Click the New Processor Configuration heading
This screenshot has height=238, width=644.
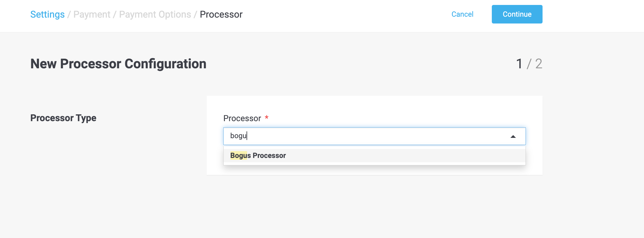coord(118,64)
